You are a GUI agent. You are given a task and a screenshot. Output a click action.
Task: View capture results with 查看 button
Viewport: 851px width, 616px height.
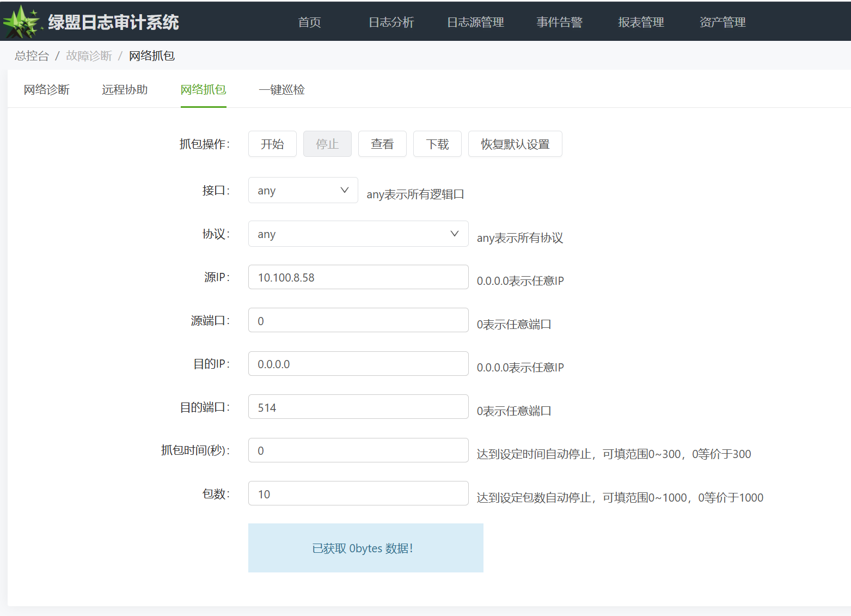(382, 144)
